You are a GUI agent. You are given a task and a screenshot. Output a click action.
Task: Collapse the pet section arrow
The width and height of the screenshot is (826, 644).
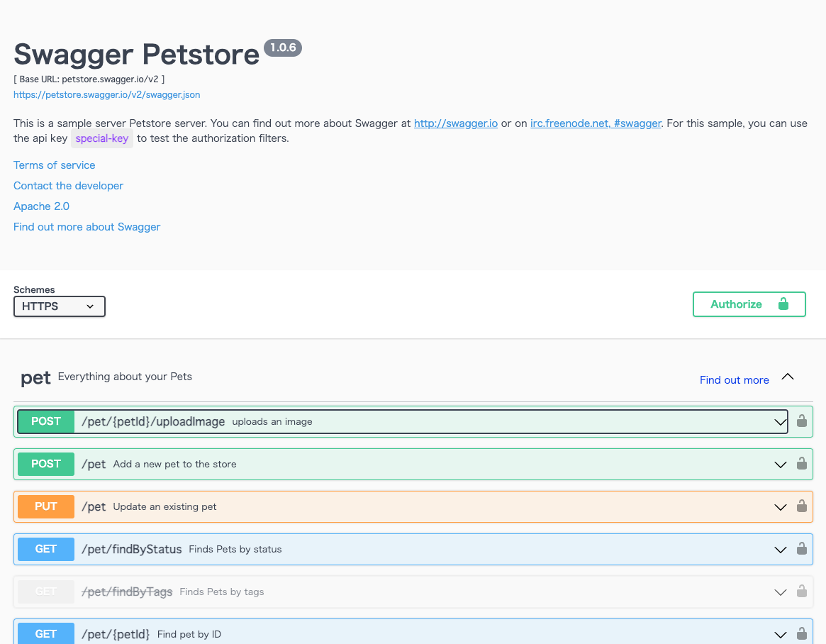(788, 377)
